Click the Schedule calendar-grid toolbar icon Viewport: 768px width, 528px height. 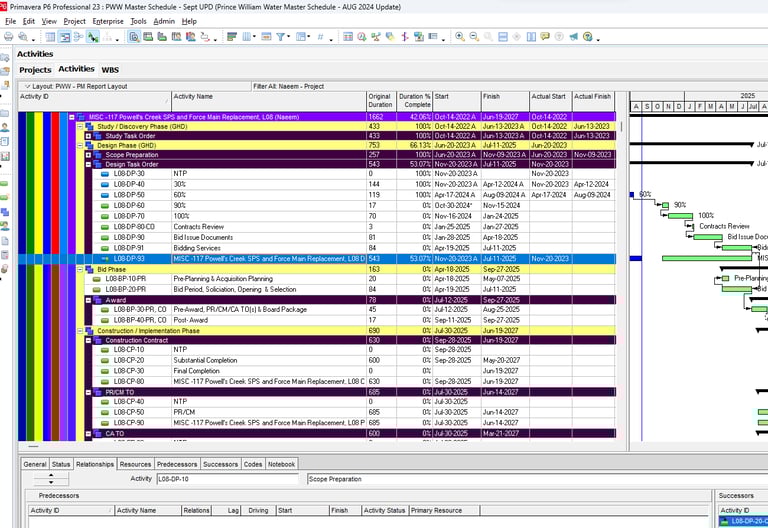(348, 37)
